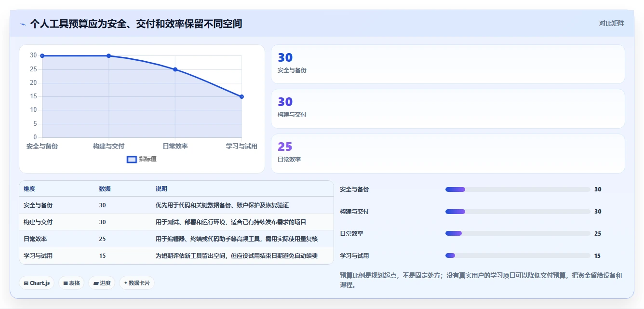Click the chart data point above 安全与备份
Viewport: 644px width, 309px height.
pos(42,56)
